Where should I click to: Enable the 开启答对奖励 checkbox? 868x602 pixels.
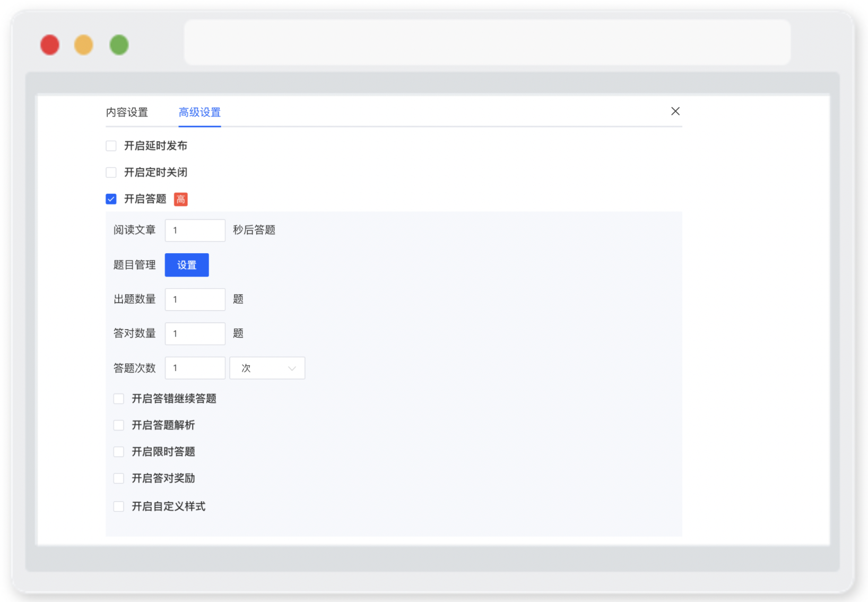click(119, 478)
